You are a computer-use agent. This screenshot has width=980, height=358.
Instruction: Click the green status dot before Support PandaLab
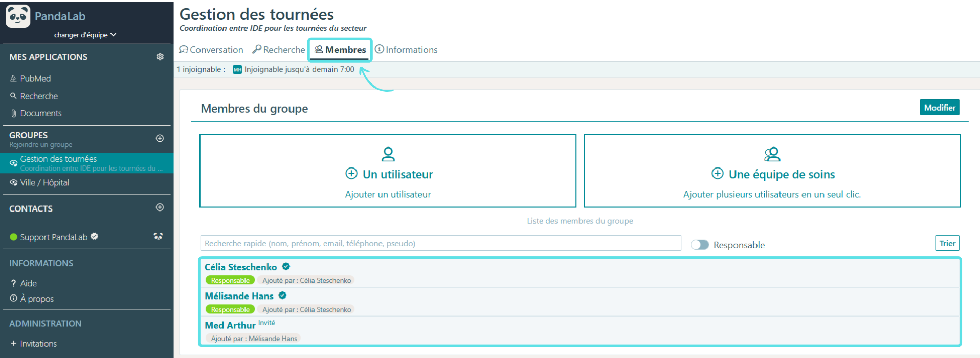tap(14, 237)
